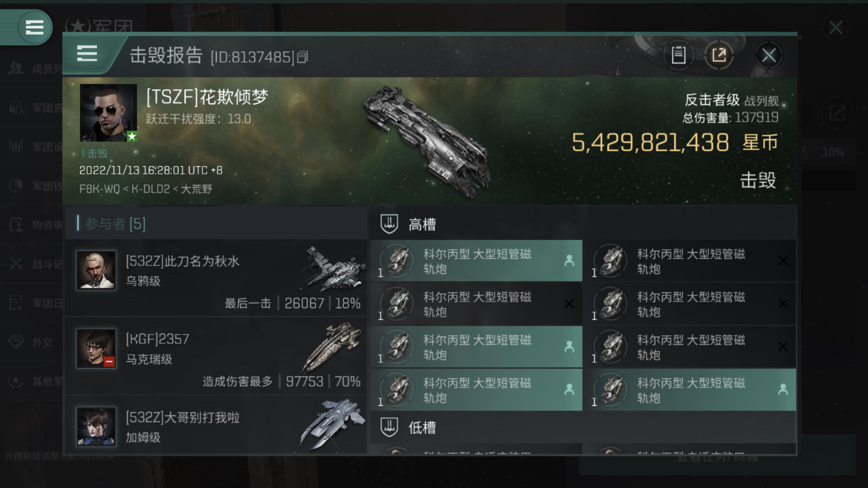868x488 pixels.
Task: Click the X on second left railgun
Action: point(569,304)
